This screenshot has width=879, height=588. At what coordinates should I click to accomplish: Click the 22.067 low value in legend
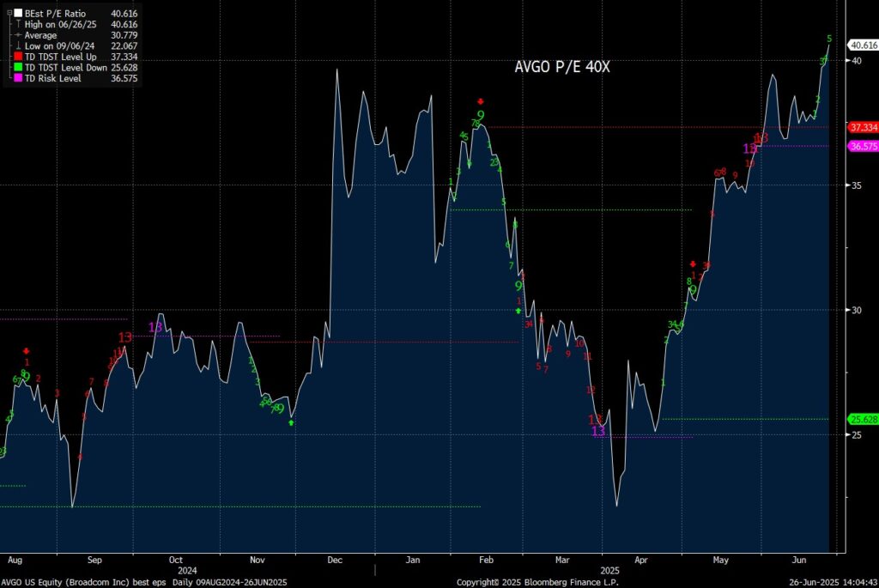(124, 46)
